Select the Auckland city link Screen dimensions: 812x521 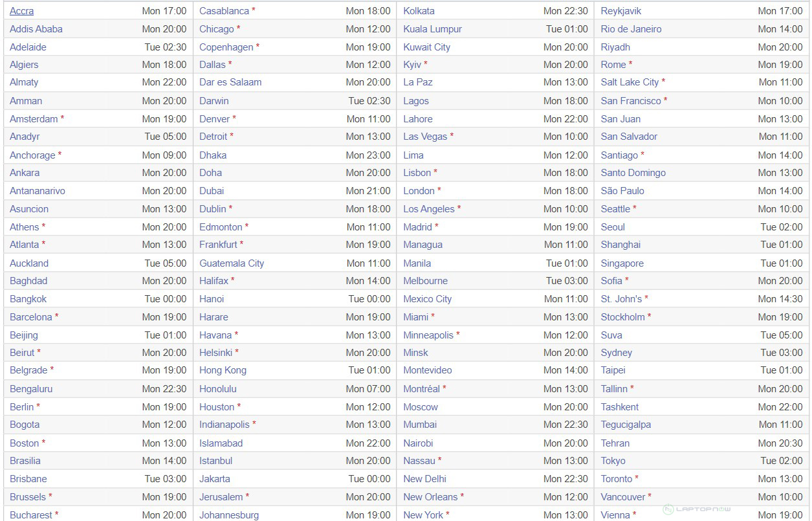tap(29, 263)
